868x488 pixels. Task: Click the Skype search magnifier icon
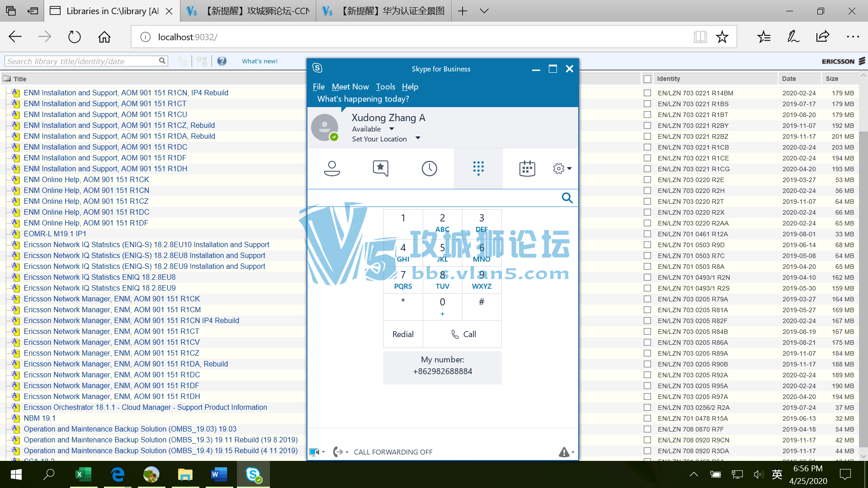[x=567, y=198]
